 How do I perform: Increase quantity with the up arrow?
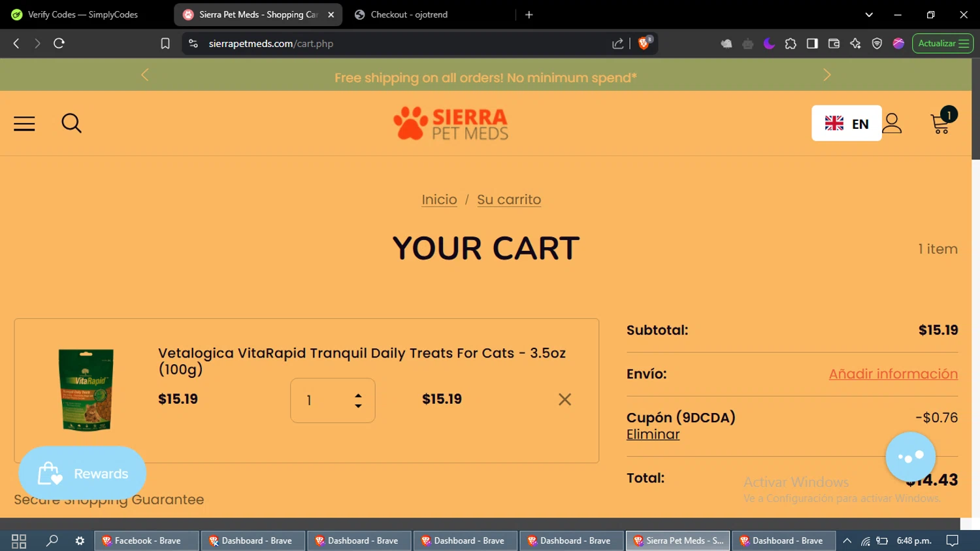coord(358,396)
